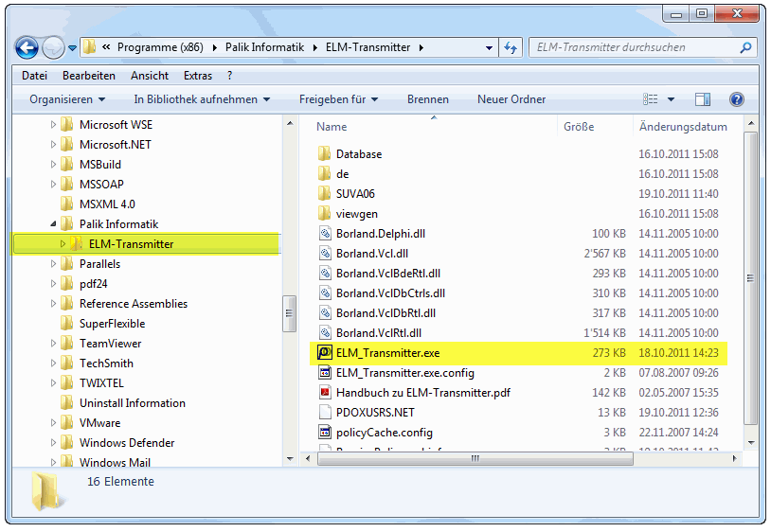The image size is (771, 532).
Task: Open the Organisieren dropdown
Action: click(66, 99)
